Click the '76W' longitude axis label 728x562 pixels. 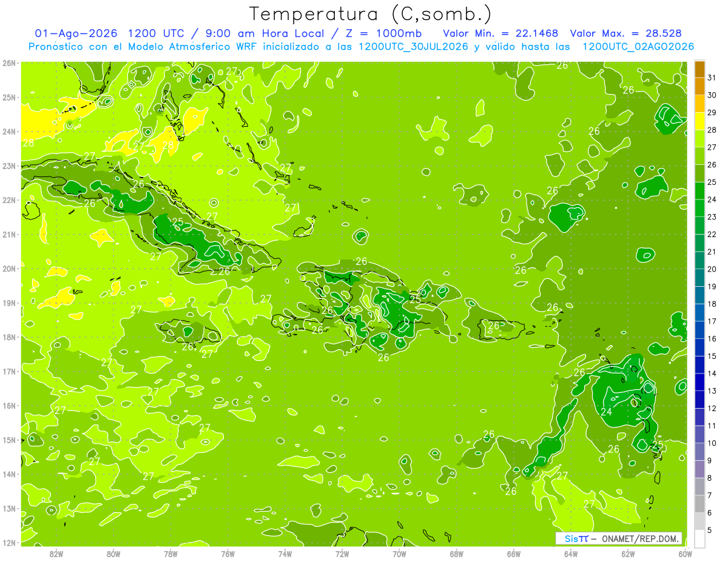[x=228, y=554]
